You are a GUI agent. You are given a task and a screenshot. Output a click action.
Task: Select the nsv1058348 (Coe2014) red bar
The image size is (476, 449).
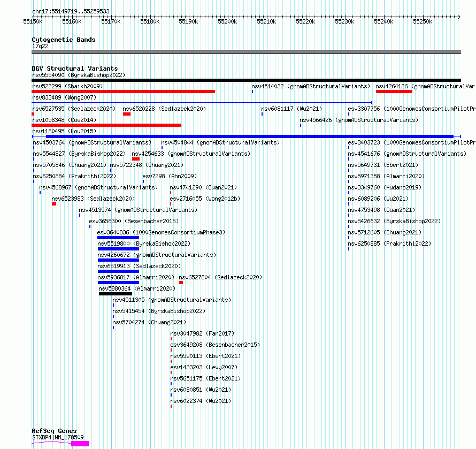(106, 125)
